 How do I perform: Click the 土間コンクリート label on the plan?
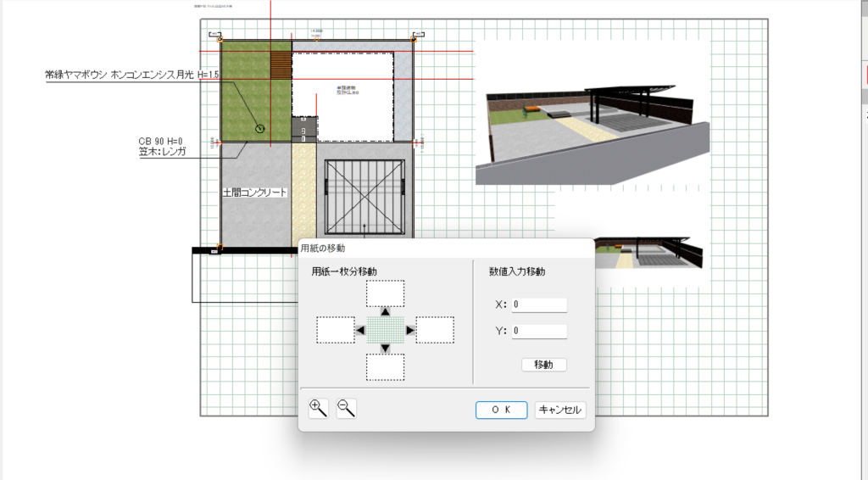point(254,193)
